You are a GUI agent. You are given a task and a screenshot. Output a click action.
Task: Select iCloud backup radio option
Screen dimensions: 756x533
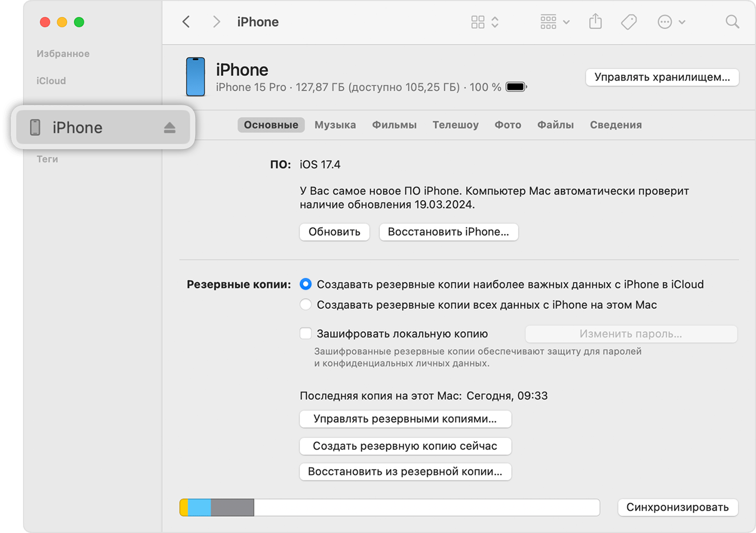[x=306, y=284]
